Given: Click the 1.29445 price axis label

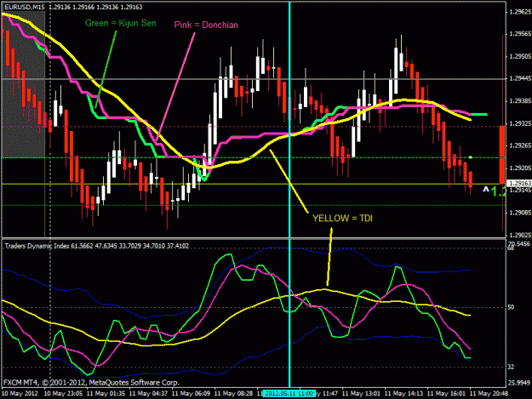Looking at the screenshot, I should click(x=519, y=78).
